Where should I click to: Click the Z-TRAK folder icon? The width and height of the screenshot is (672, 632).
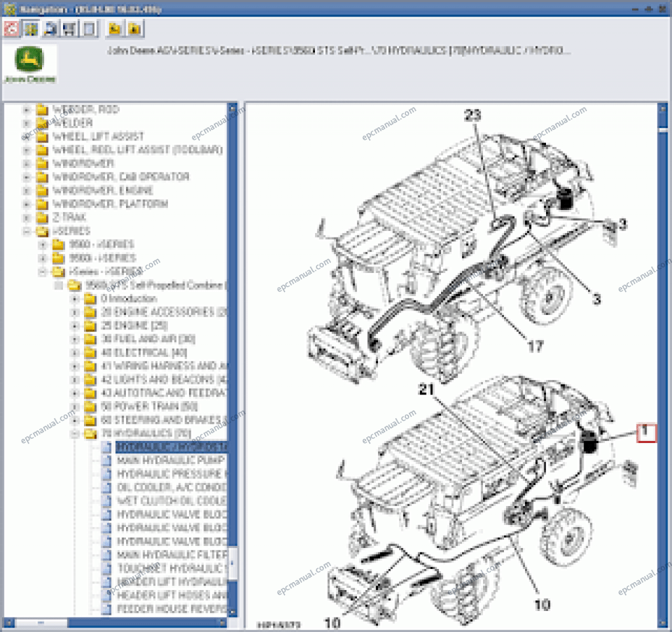(42, 217)
